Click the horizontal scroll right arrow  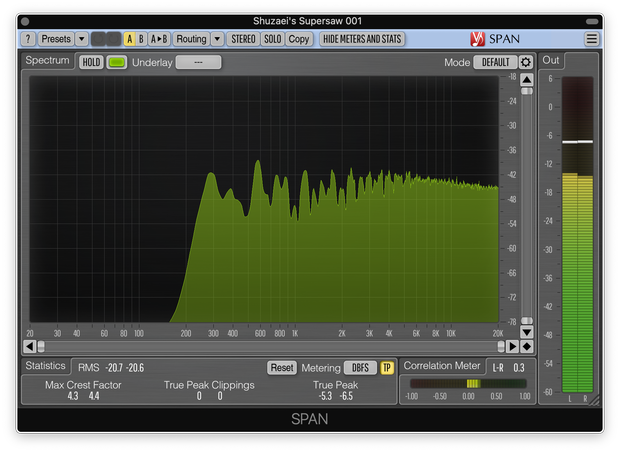(512, 346)
